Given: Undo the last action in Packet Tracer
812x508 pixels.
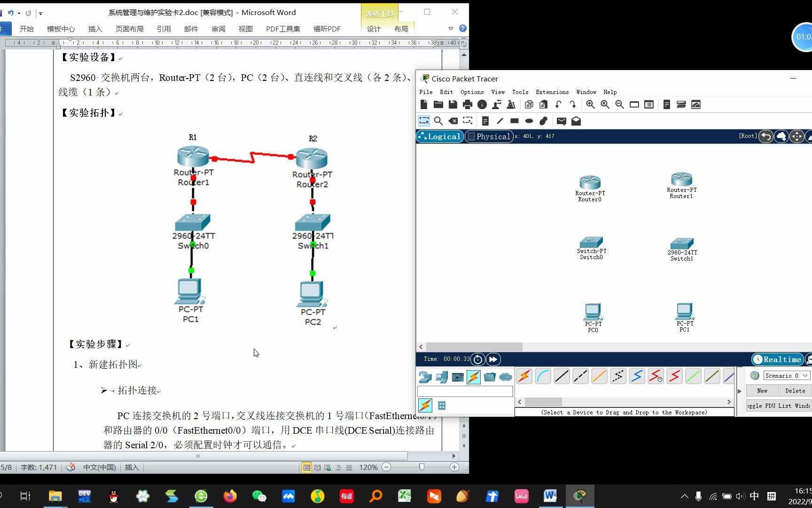Looking at the screenshot, I should pos(558,104).
